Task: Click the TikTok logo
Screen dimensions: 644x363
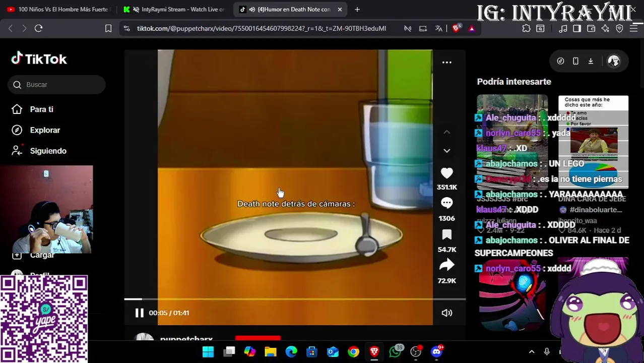Action: point(39,59)
